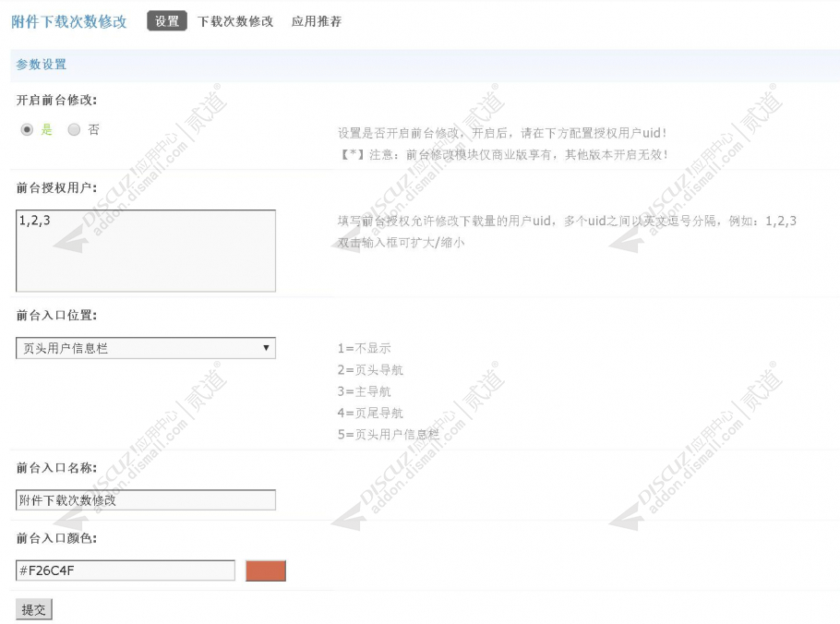Click hint about 英文逗号分隔 uid
The width and height of the screenshot is (840, 624).
point(567,221)
